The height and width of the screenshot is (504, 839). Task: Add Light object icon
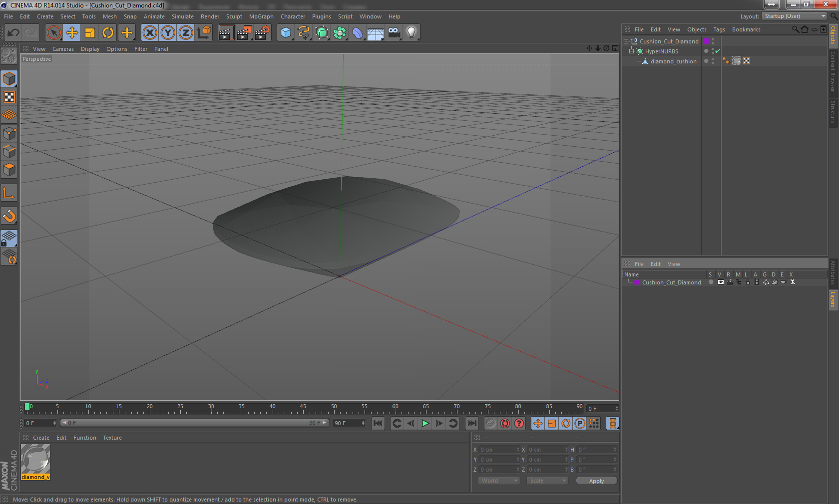click(412, 33)
